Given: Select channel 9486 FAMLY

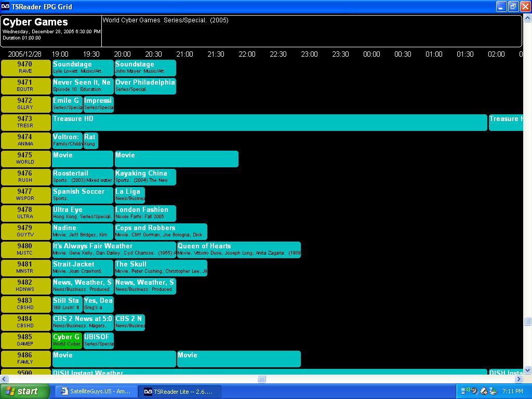Looking at the screenshot, I should click(25, 358).
